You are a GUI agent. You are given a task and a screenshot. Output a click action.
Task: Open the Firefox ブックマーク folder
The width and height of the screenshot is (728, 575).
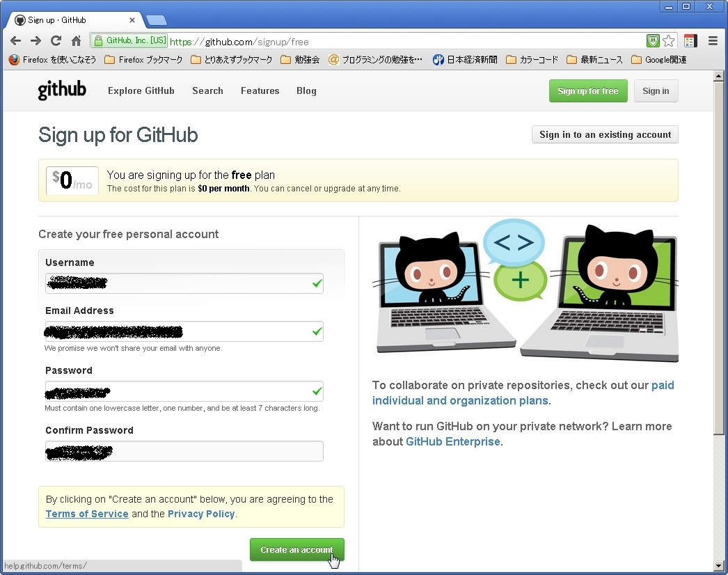click(x=143, y=59)
